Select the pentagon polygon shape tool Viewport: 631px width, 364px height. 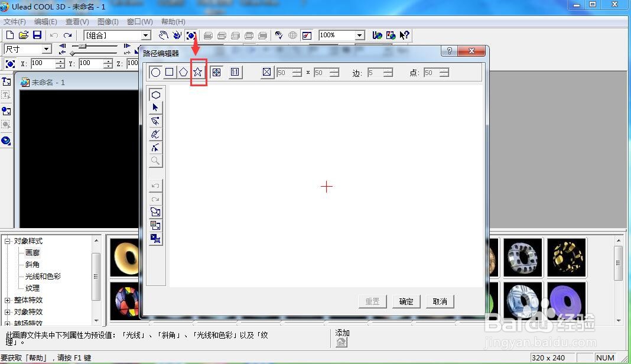(184, 73)
